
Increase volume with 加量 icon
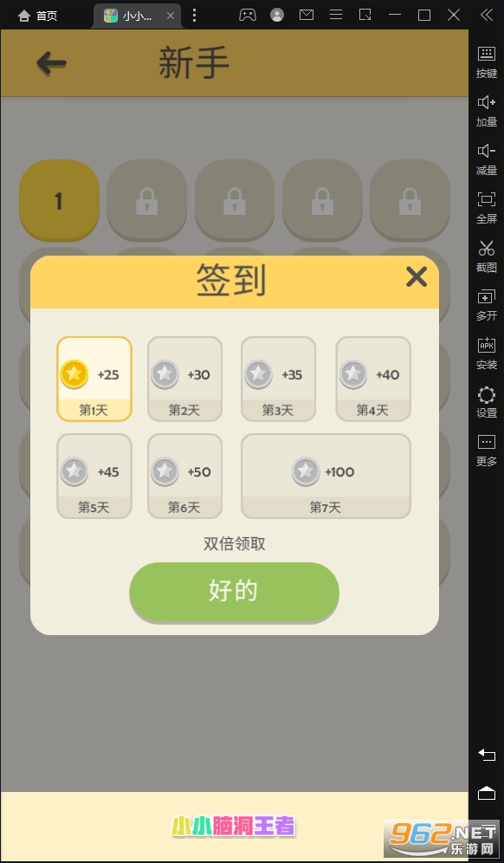(x=487, y=111)
